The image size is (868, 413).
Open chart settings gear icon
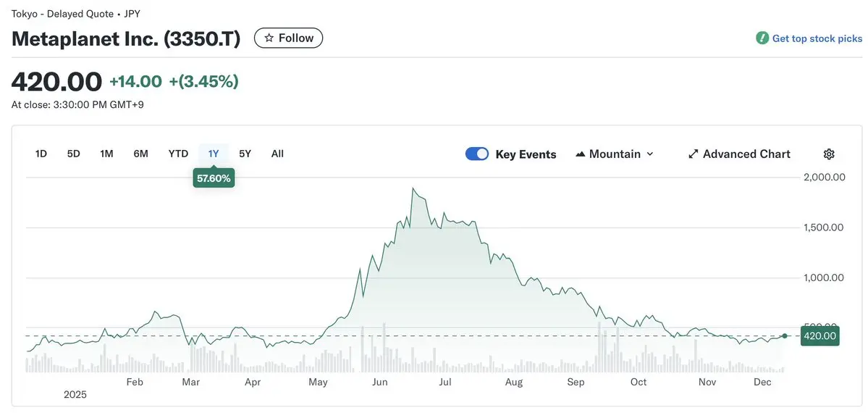pos(829,154)
